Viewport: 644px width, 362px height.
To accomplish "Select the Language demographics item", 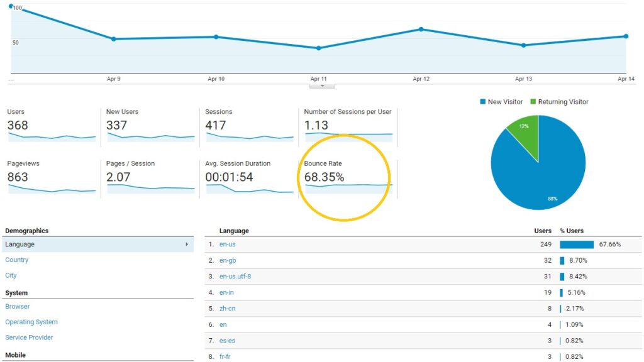I will 20,244.
